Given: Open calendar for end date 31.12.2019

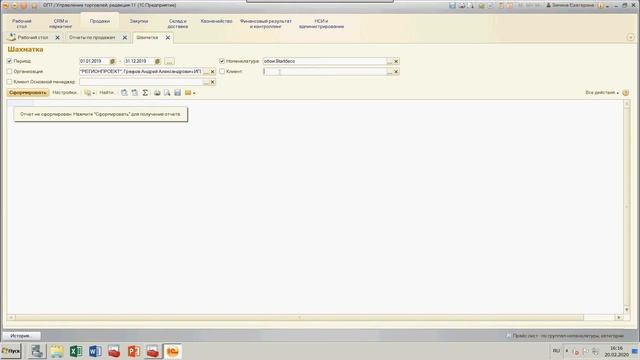Looking at the screenshot, I should (x=157, y=61).
